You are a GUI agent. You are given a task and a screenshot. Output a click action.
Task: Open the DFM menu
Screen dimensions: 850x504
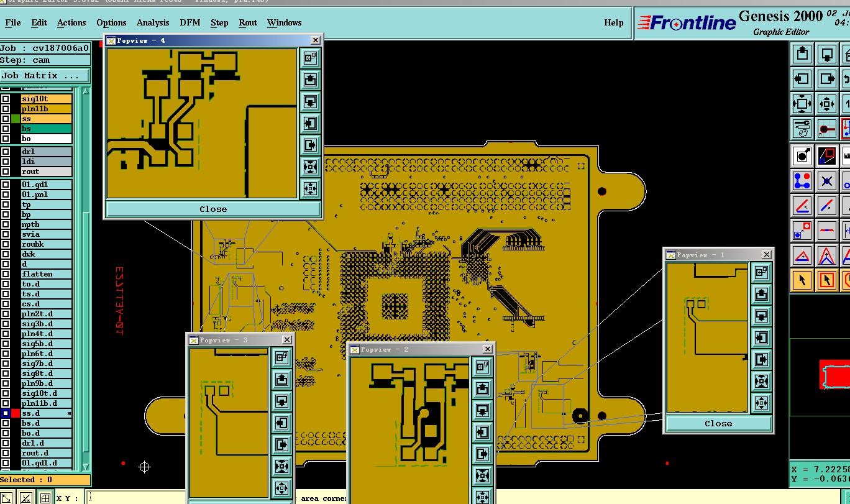(x=190, y=22)
